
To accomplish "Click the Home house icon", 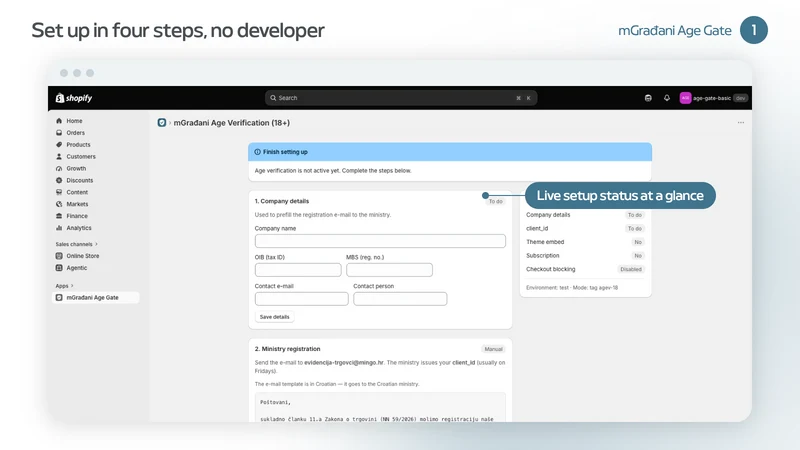I will [59, 121].
